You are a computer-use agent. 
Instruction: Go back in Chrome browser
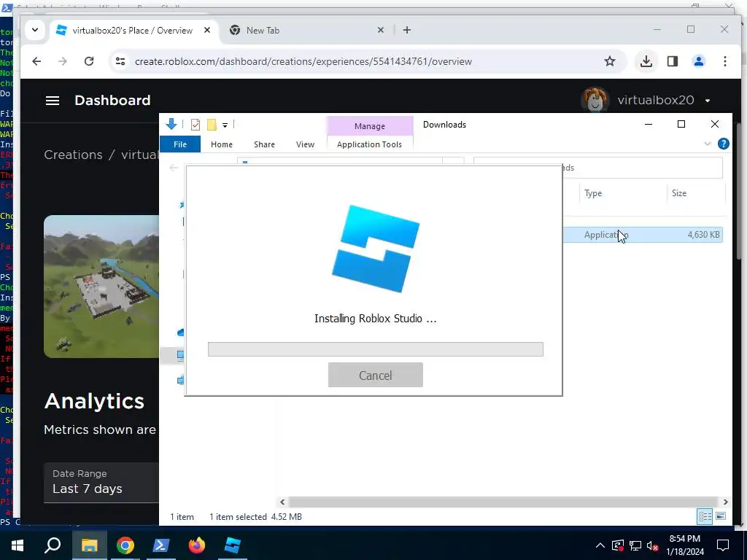[36, 61]
